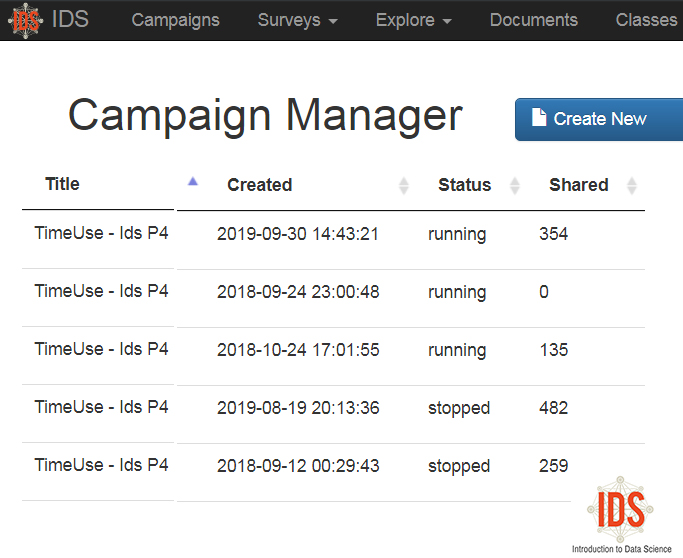
Task: Expand the Explore dropdown menu
Action: (x=413, y=20)
